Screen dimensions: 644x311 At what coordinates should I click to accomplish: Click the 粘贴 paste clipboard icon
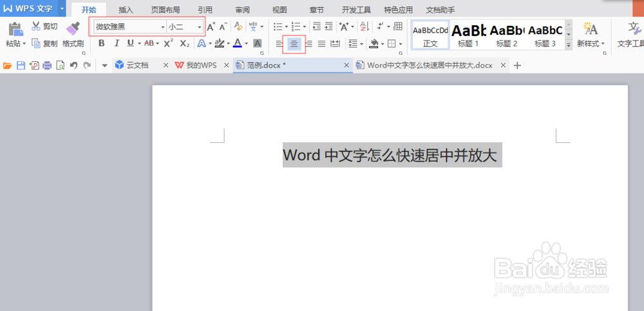(15, 29)
